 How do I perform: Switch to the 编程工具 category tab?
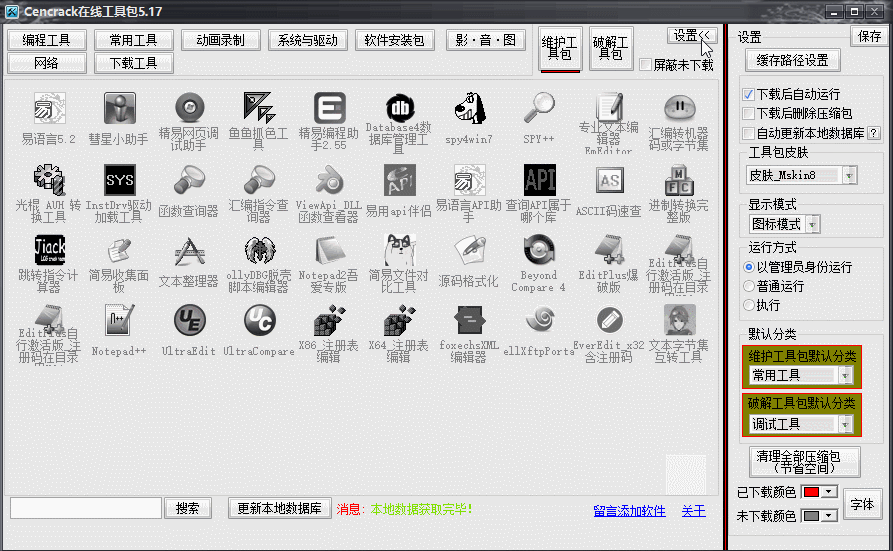[47, 40]
